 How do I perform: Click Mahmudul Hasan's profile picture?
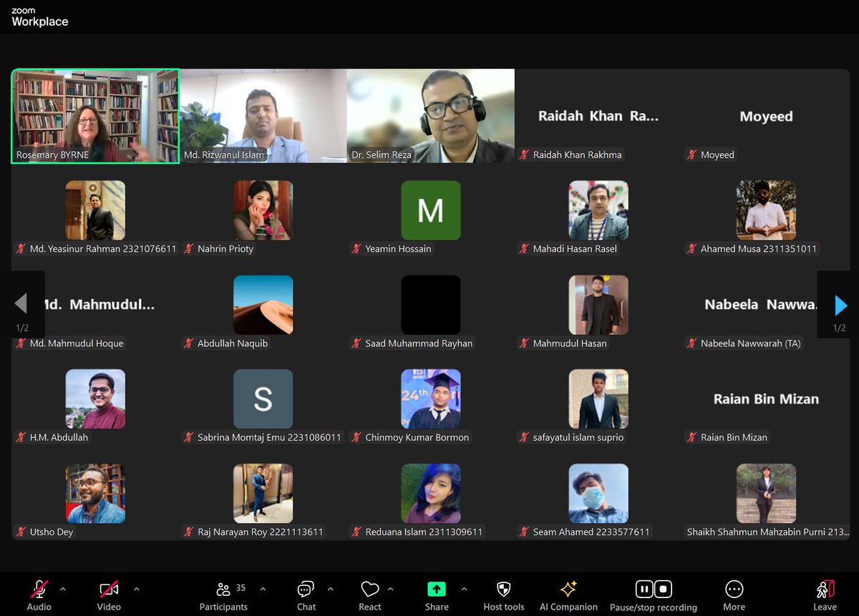598,304
